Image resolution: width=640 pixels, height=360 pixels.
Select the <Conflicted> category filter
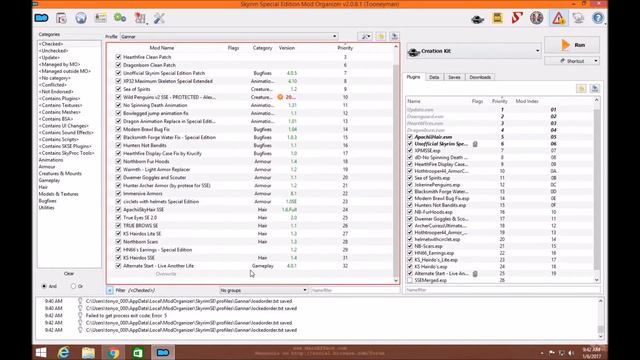point(53,85)
